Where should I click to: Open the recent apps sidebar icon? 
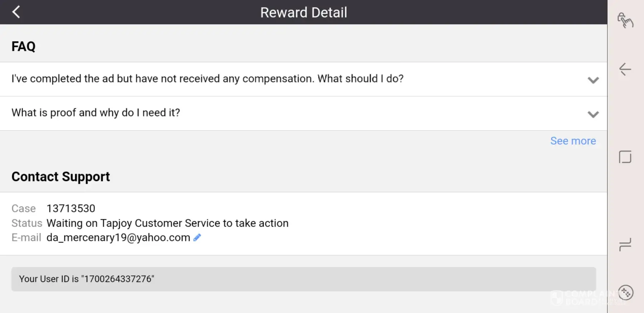[625, 245]
